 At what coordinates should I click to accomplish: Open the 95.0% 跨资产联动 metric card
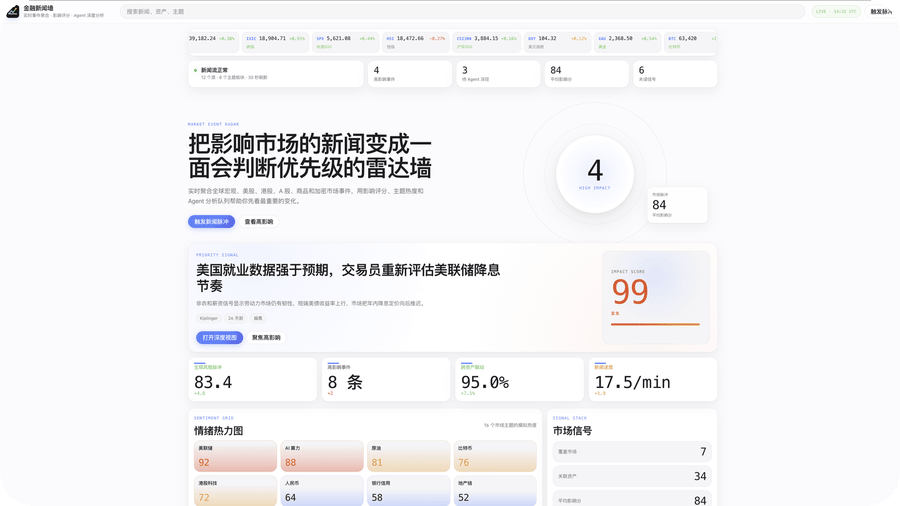point(519,379)
